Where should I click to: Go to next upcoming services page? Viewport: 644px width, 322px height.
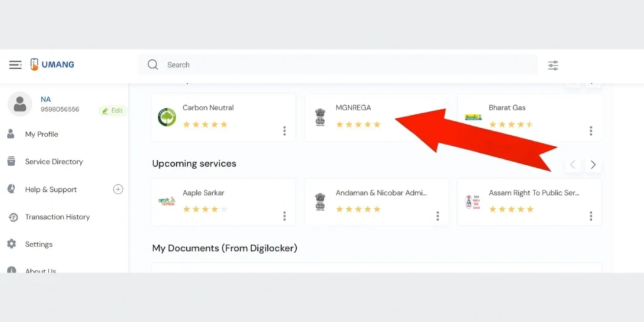tap(592, 165)
